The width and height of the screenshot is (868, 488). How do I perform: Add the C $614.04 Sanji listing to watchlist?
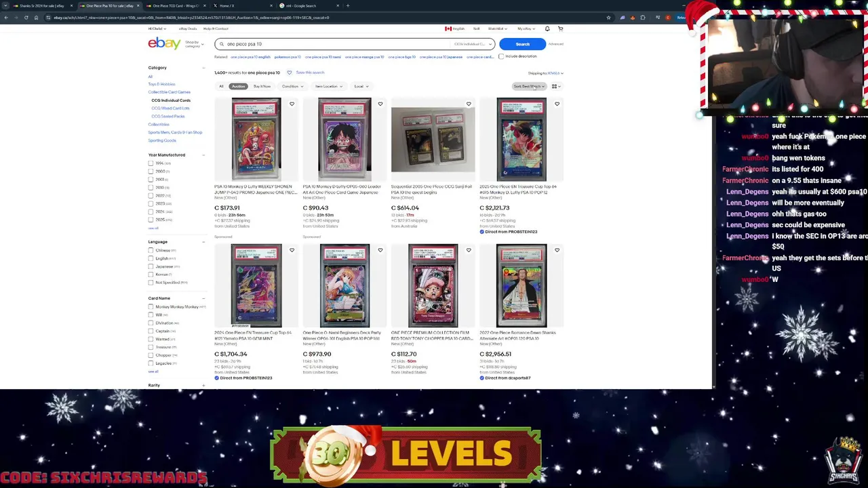pos(469,104)
